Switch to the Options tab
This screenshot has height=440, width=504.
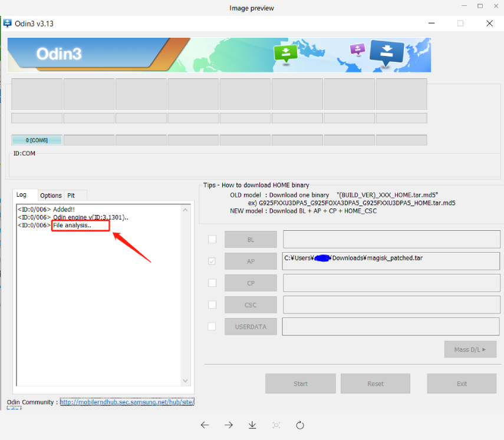51,196
